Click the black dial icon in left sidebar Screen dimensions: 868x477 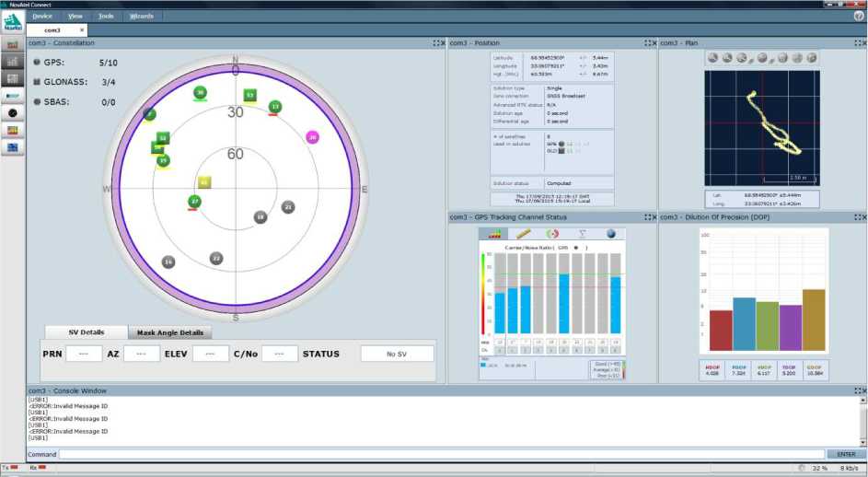13,112
